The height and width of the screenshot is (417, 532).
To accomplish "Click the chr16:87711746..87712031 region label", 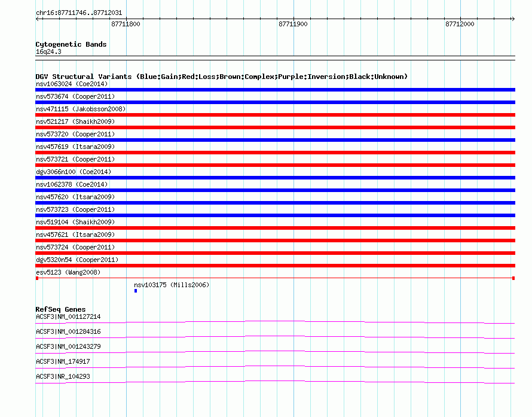I will [x=79, y=13].
